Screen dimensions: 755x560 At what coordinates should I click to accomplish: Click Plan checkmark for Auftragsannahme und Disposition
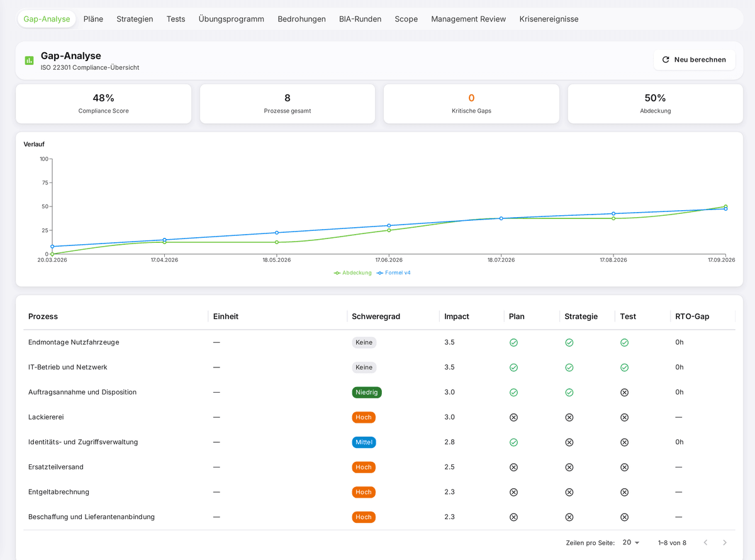click(513, 392)
